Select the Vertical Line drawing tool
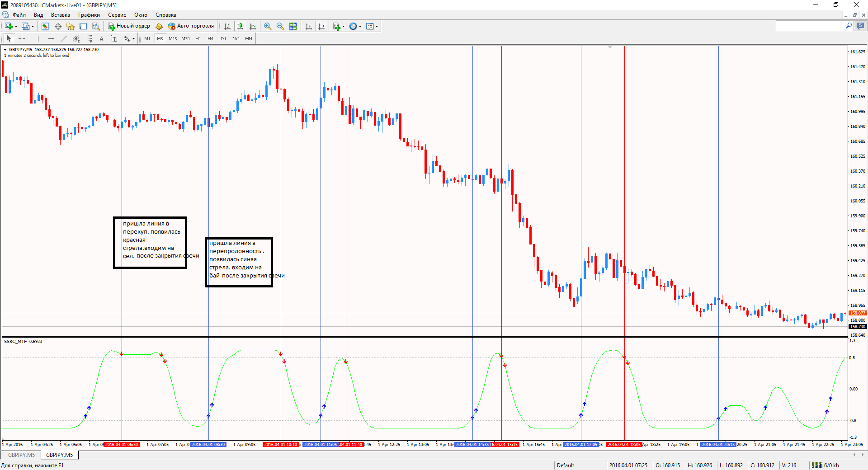868x470 pixels. (38, 38)
